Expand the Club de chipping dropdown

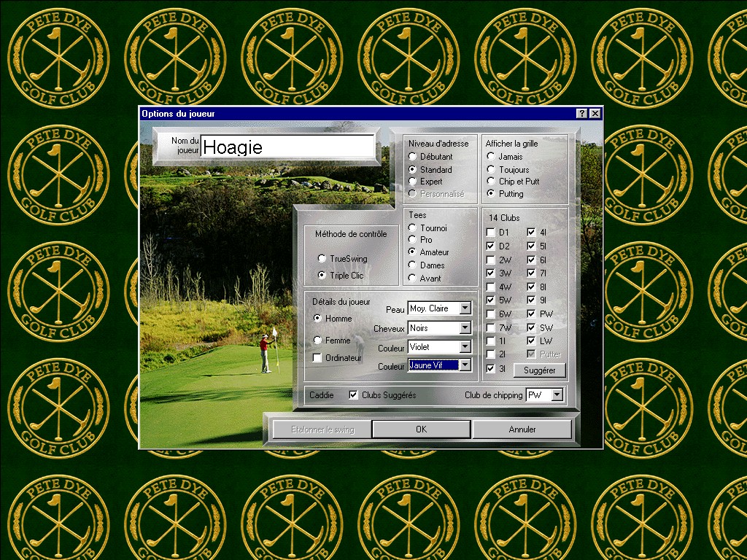click(x=557, y=394)
